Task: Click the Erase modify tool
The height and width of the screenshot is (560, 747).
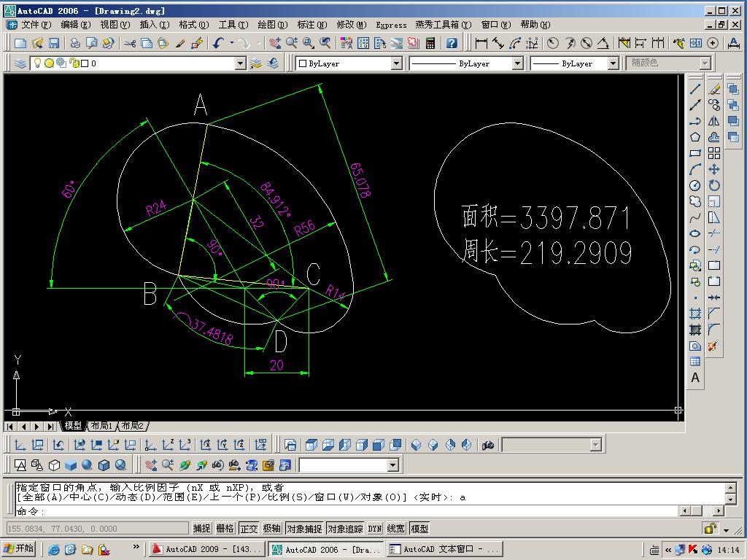Action: coord(714,89)
